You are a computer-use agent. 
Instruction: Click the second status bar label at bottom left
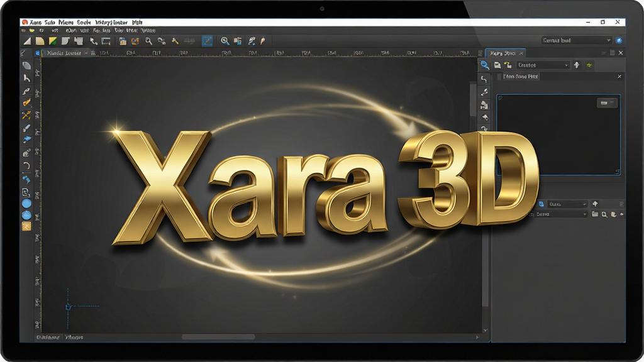[x=74, y=337]
